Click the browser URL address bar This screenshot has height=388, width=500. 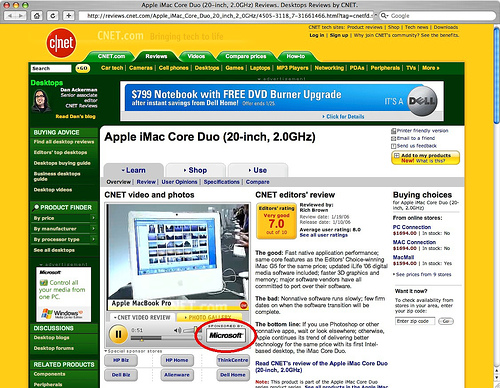click(x=227, y=16)
